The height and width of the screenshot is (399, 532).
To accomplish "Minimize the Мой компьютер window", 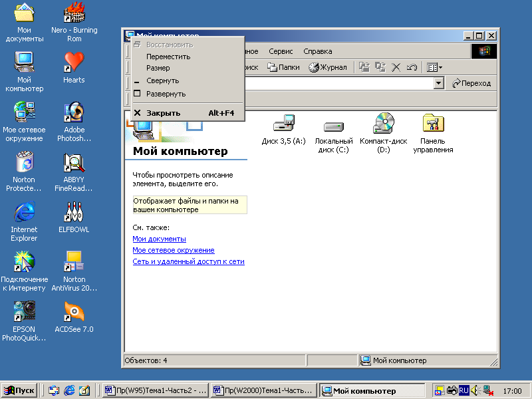I will point(468,36).
